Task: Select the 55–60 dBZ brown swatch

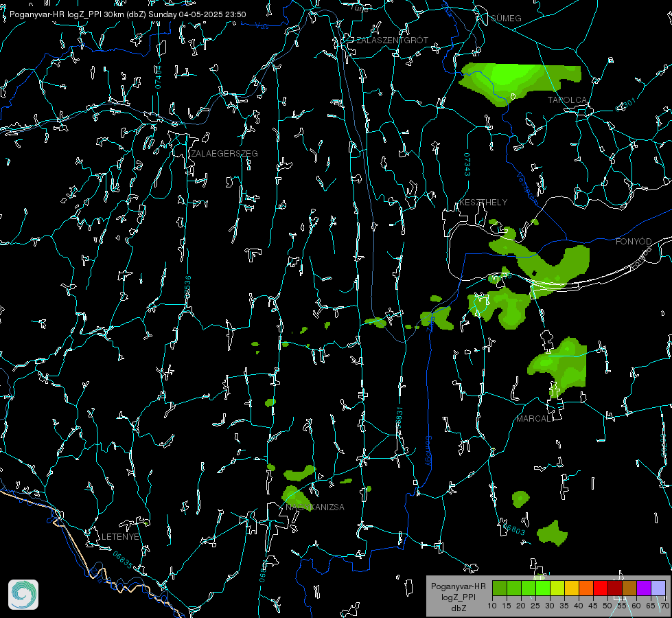Action: 629,588
